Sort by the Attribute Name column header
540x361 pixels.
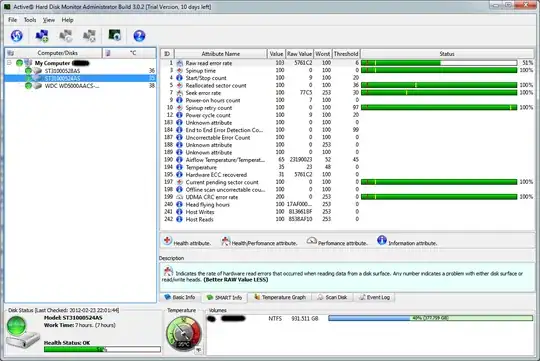click(x=221, y=54)
